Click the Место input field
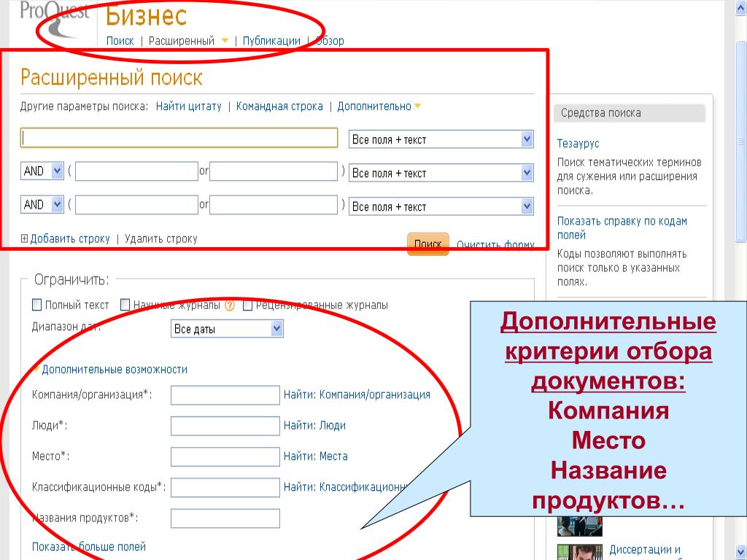Image resolution: width=747 pixels, height=560 pixels. click(225, 456)
